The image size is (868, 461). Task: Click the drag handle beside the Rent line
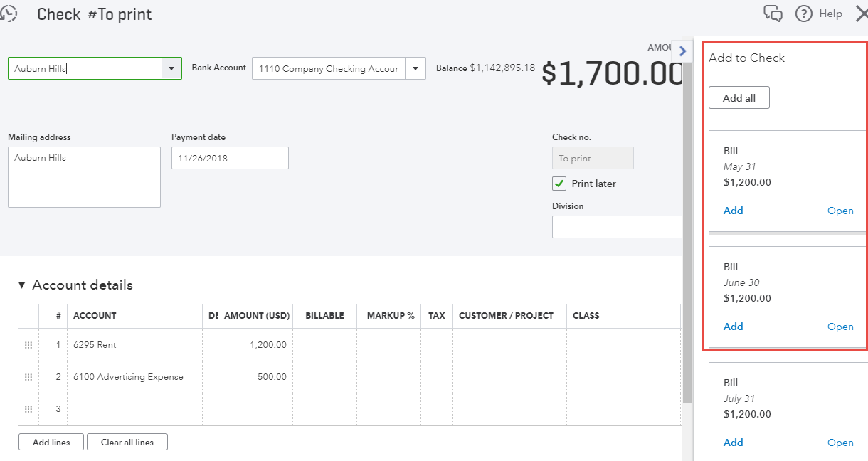[28, 344]
